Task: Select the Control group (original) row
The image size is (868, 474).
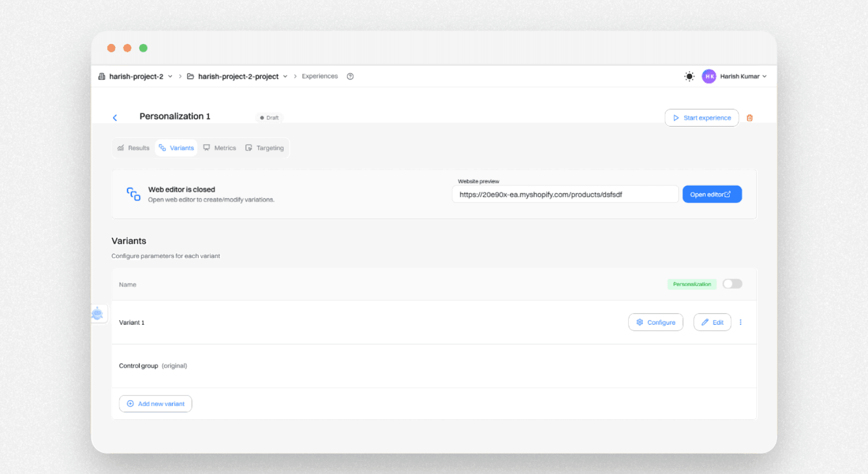Action: pyautogui.click(x=434, y=366)
